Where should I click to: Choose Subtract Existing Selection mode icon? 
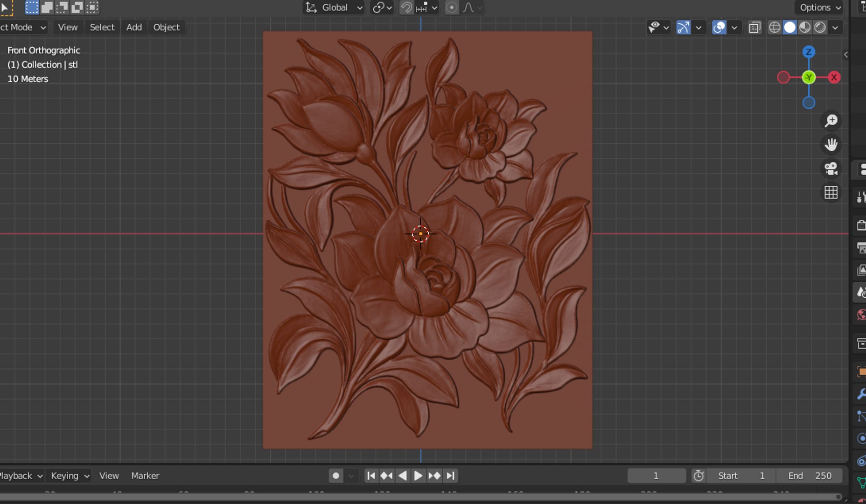(x=62, y=7)
